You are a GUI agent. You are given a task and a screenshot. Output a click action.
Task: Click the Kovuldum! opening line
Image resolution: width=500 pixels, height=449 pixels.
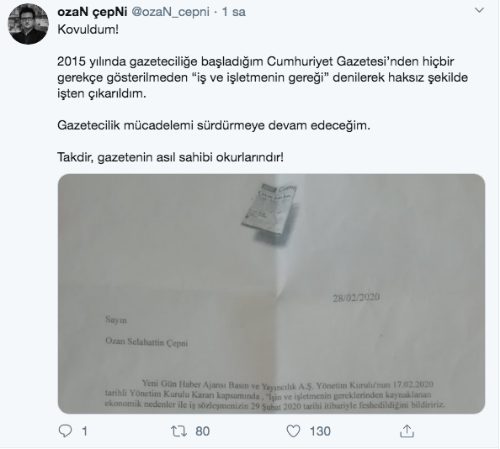point(88,29)
